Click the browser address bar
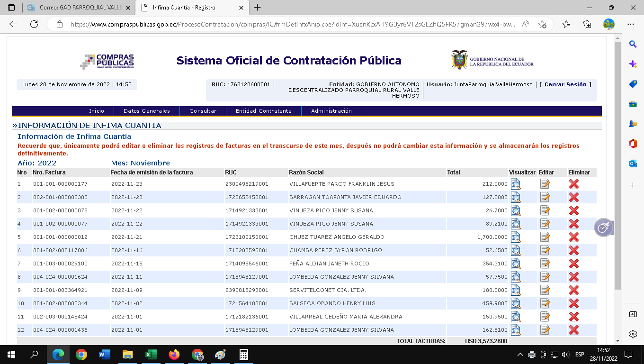Screen dimensions: 644x364 [x=284, y=24]
